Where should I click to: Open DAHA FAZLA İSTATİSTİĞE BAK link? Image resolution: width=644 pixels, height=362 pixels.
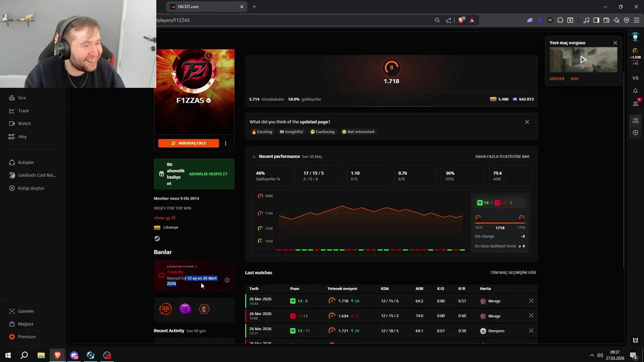point(502,156)
